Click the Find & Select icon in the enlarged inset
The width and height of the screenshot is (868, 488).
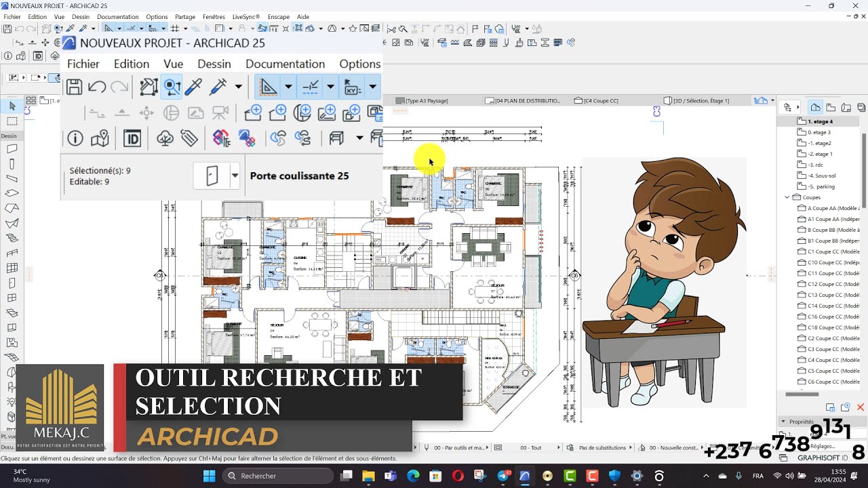pos(172,87)
